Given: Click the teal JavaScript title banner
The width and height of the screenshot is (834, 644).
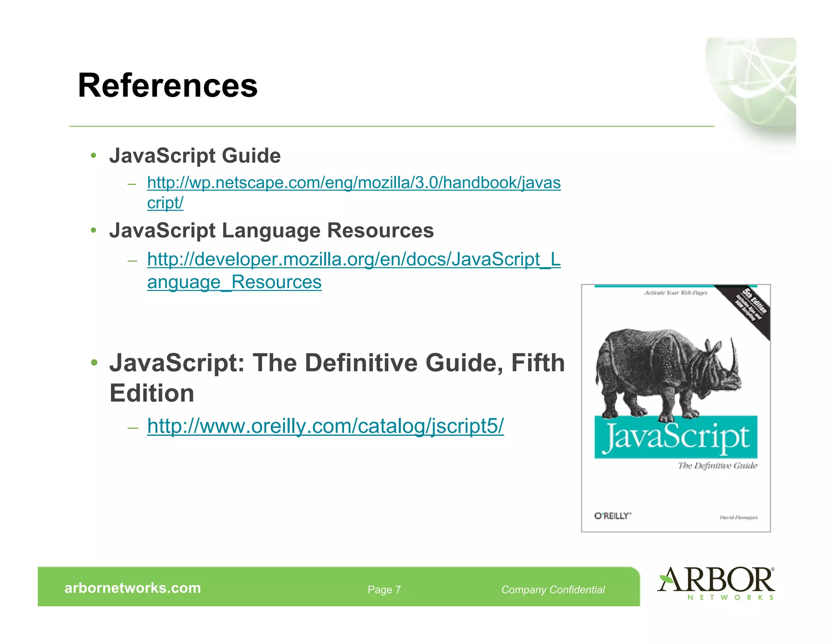Looking at the screenshot, I should click(676, 437).
